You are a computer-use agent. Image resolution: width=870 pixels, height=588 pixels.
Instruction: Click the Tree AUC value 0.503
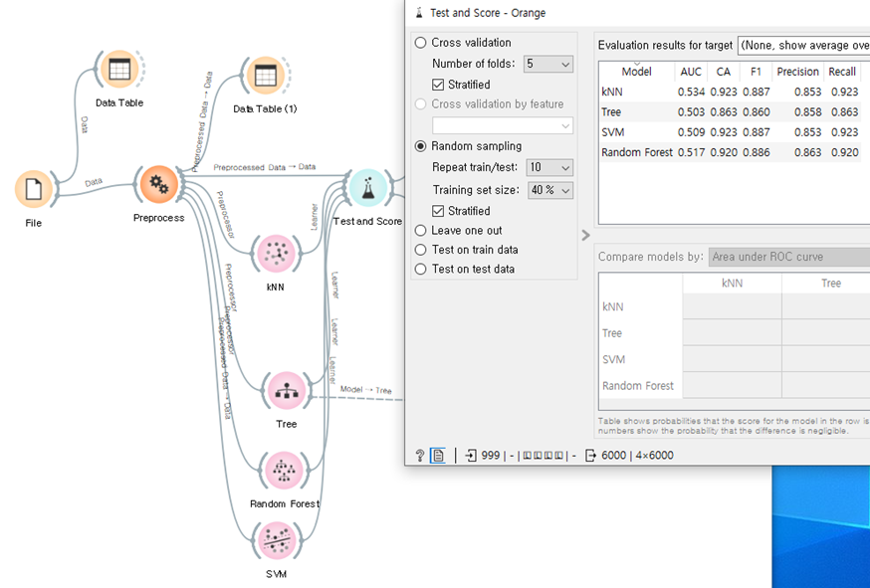[692, 112]
